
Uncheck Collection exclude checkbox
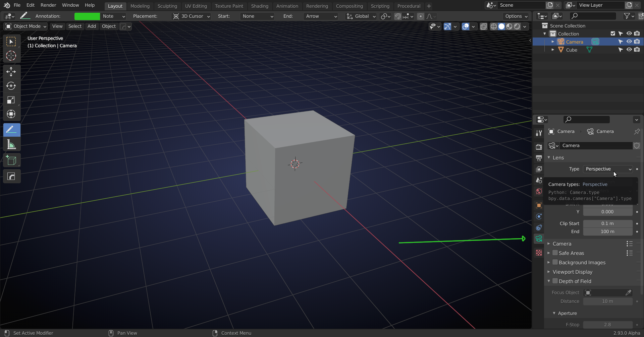click(613, 33)
